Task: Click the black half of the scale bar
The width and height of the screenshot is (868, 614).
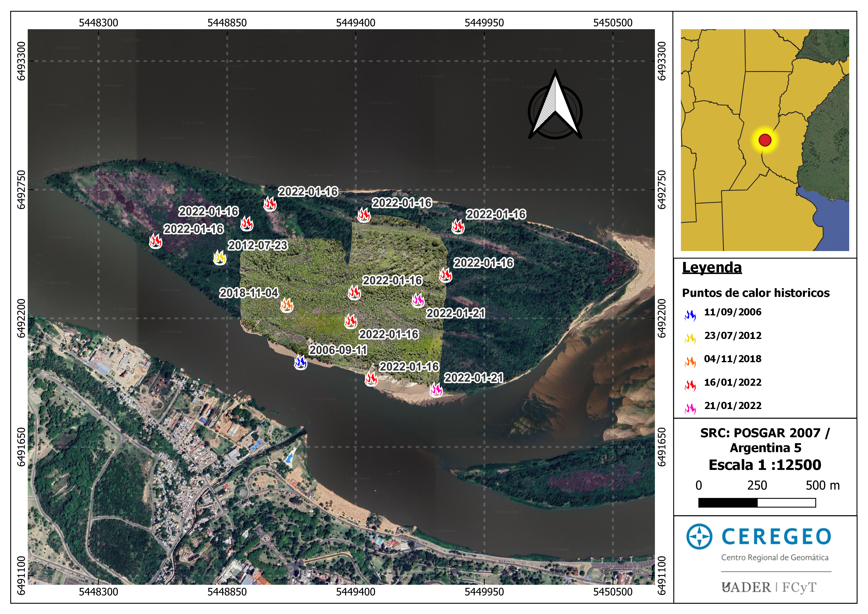Action: 728,503
